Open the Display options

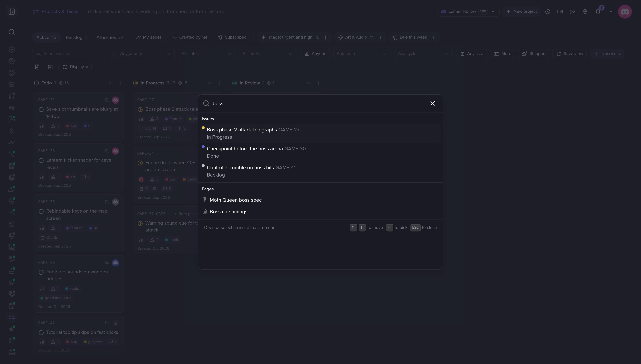tap(75, 67)
